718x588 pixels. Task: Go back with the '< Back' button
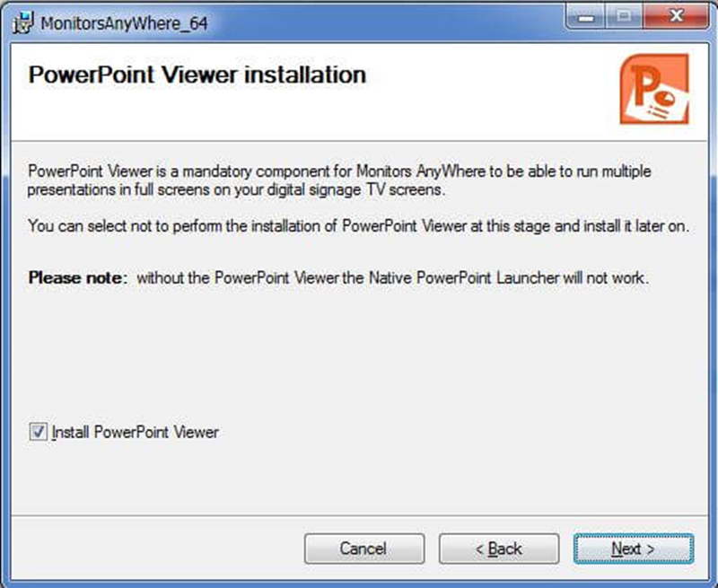(x=498, y=549)
